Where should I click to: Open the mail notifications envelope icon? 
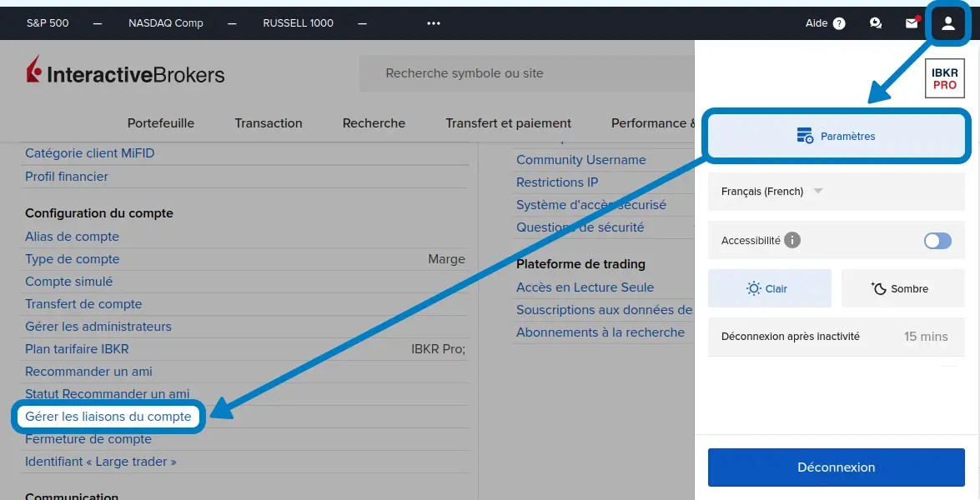pyautogui.click(x=912, y=23)
